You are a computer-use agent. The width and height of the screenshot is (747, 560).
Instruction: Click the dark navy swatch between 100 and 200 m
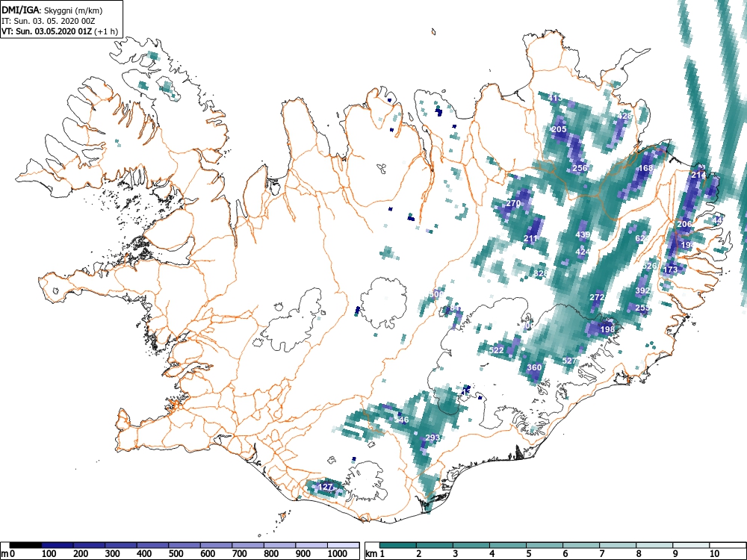[x=58, y=545]
